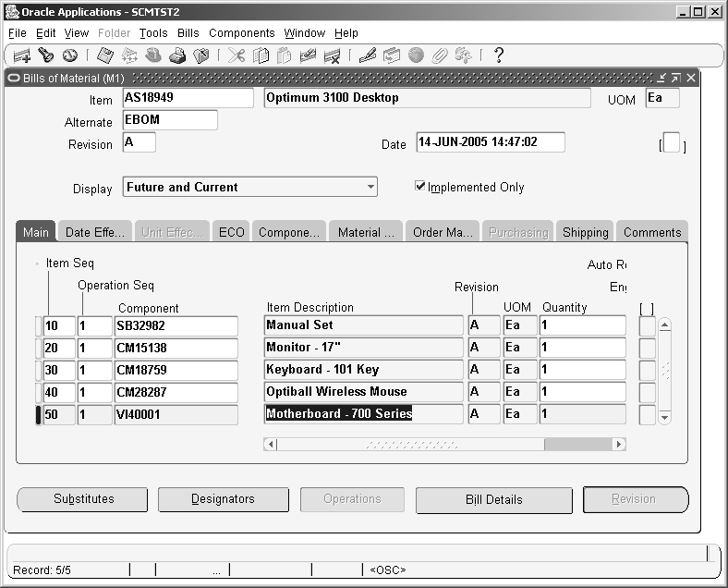The image size is (728, 588).
Task: Click the Paste clipboard icon
Action: pyautogui.click(x=285, y=55)
